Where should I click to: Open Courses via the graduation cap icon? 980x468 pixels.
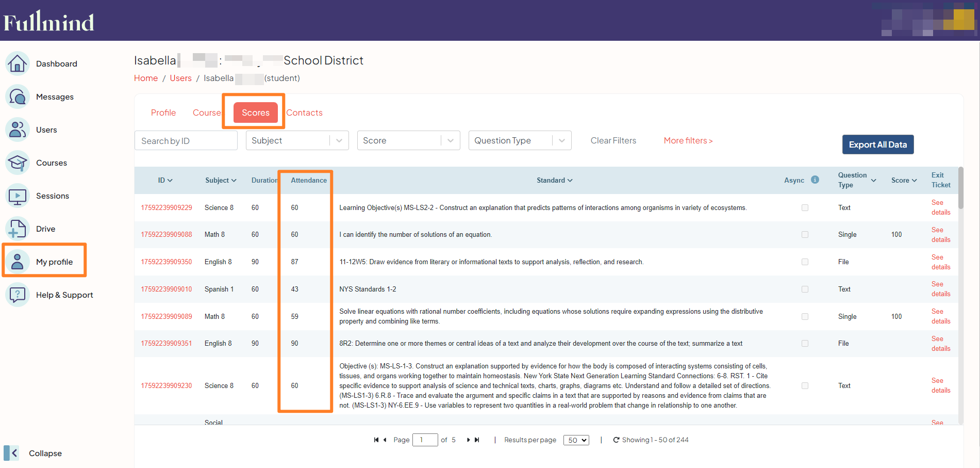click(18, 163)
